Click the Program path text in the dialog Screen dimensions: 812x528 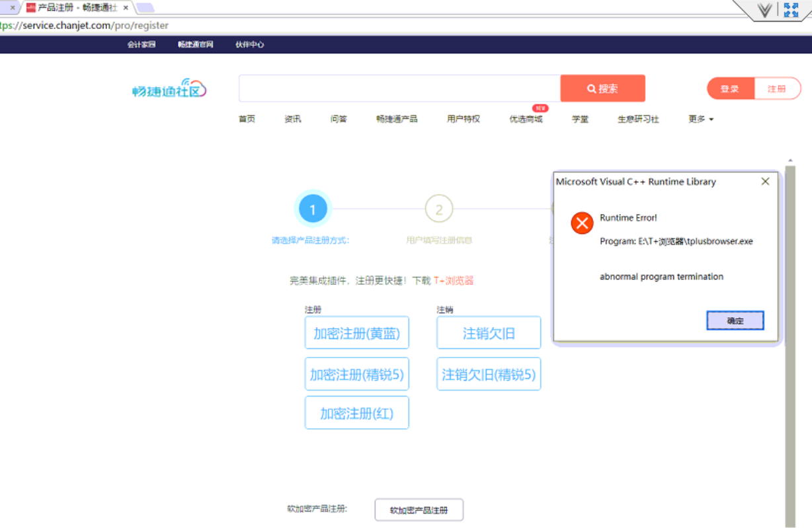click(x=676, y=241)
